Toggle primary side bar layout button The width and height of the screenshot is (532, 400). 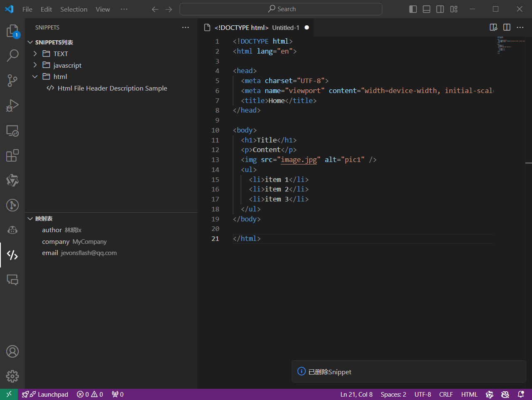pos(413,9)
